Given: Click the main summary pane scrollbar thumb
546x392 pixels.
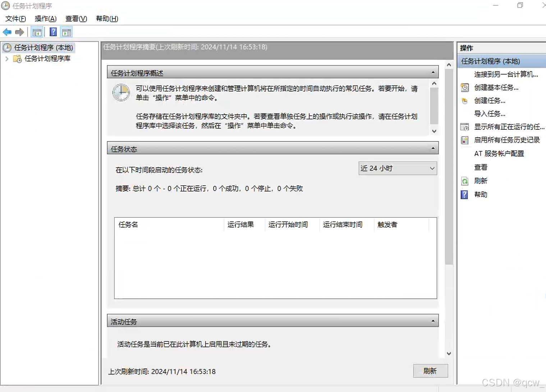Looking at the screenshot, I should pos(449,167).
